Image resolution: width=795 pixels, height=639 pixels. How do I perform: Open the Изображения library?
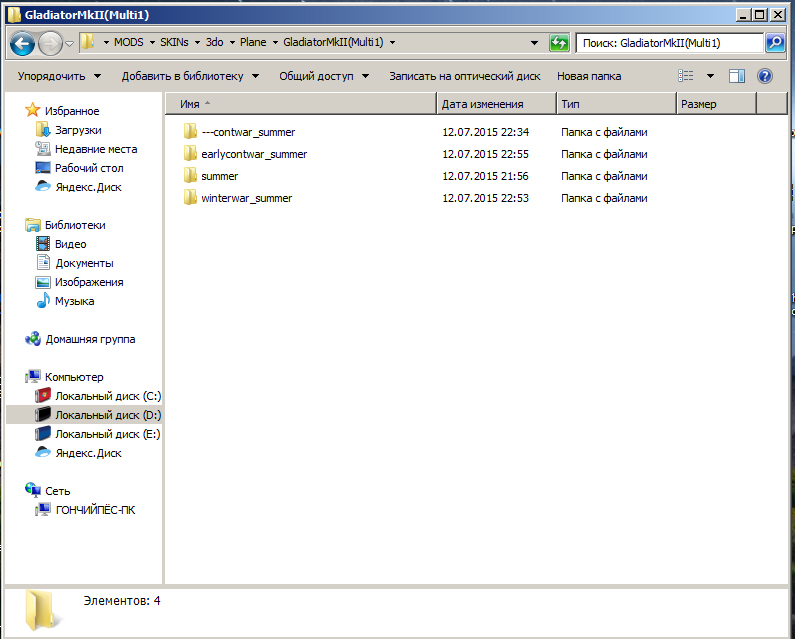coord(89,282)
